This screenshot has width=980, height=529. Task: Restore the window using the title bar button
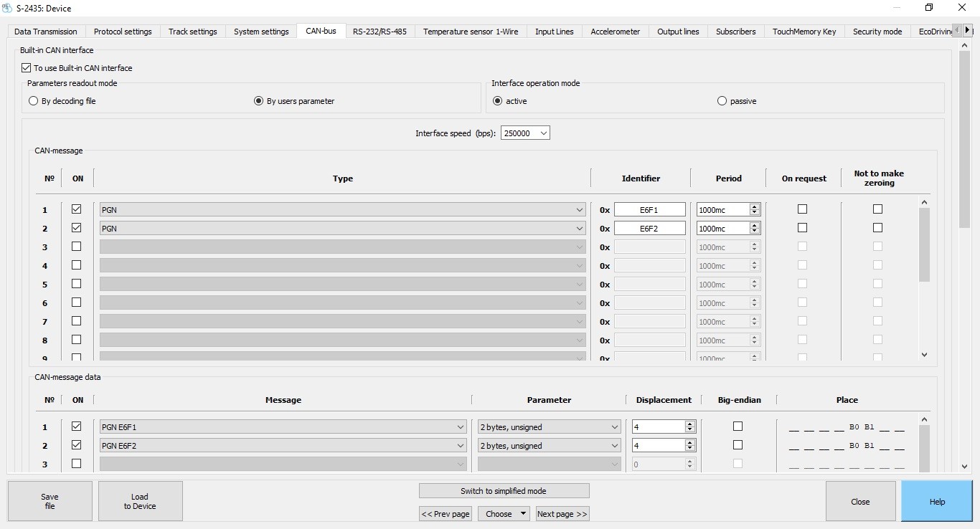point(929,8)
